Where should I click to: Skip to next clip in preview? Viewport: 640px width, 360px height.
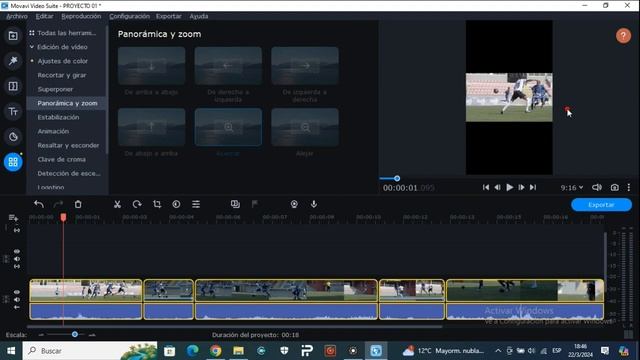tap(533, 187)
